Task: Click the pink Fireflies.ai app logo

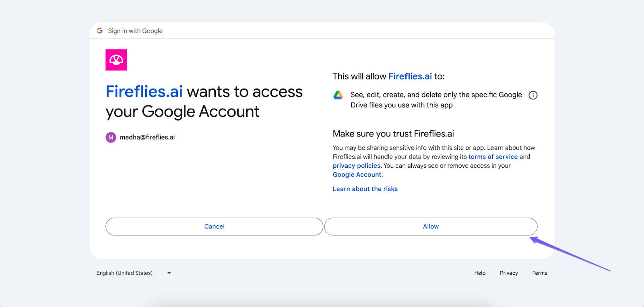Action: point(116,60)
